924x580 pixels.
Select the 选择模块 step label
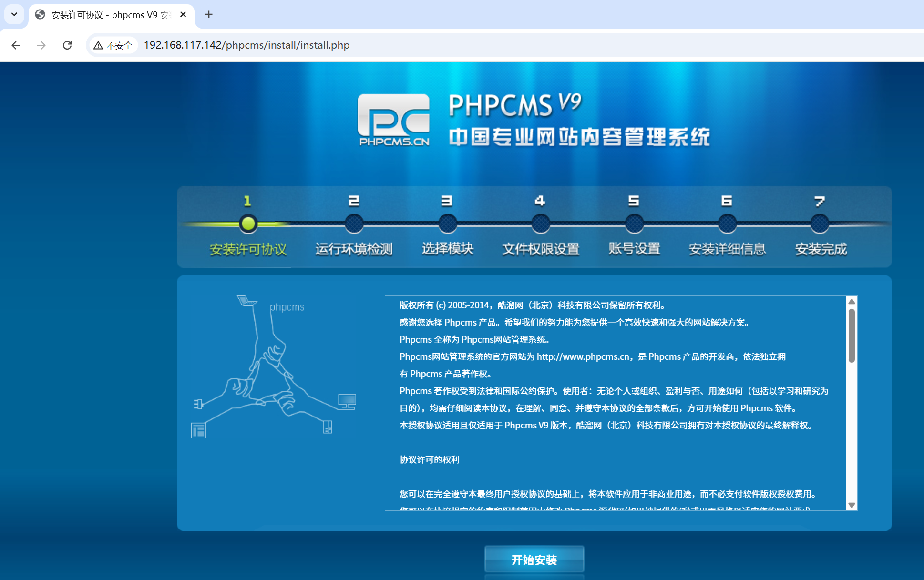(447, 249)
